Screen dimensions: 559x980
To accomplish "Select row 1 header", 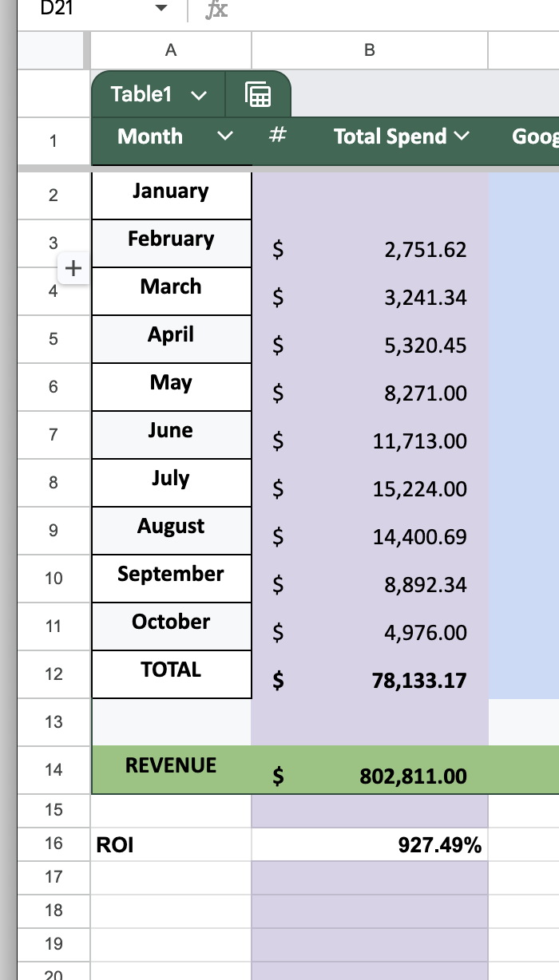I will [53, 142].
